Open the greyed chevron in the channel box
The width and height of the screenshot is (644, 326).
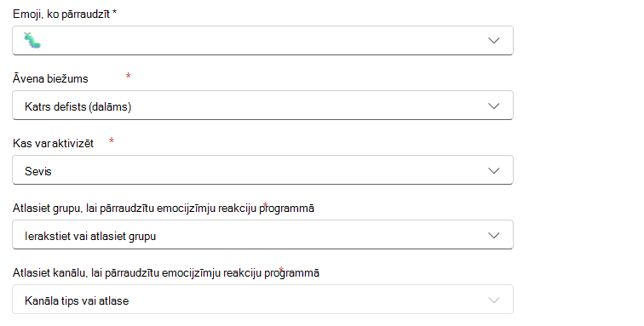[x=494, y=300]
